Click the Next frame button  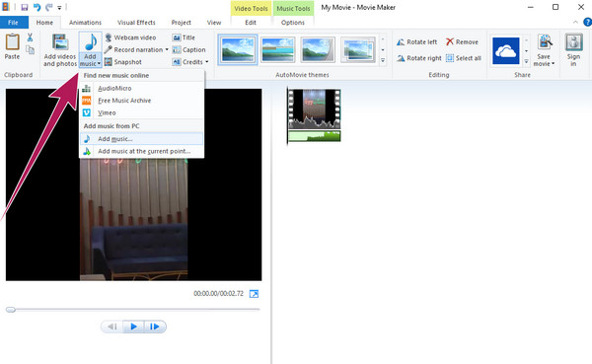coord(155,327)
